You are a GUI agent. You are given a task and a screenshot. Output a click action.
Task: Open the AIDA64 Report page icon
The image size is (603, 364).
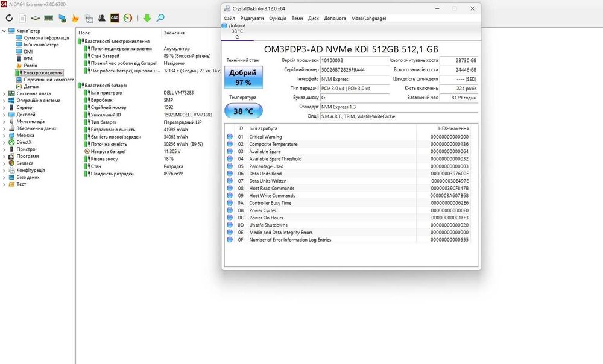(x=22, y=18)
